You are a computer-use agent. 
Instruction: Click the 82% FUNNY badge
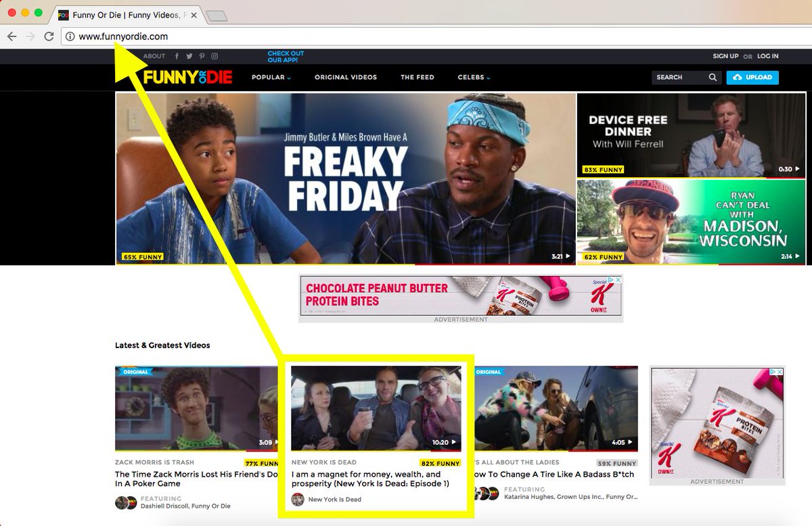click(440, 463)
